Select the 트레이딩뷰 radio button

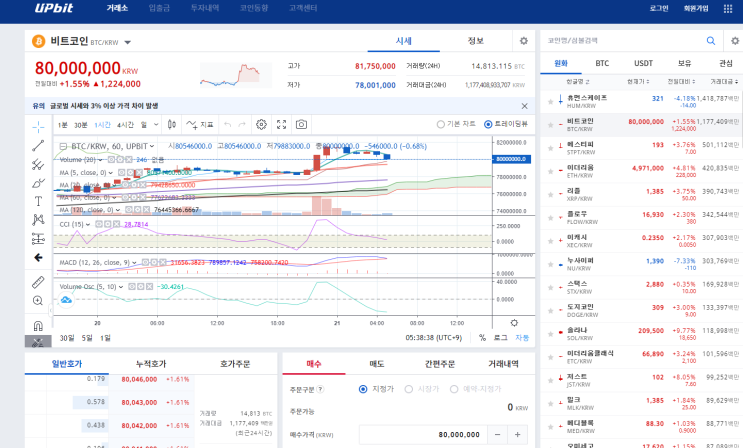(488, 124)
